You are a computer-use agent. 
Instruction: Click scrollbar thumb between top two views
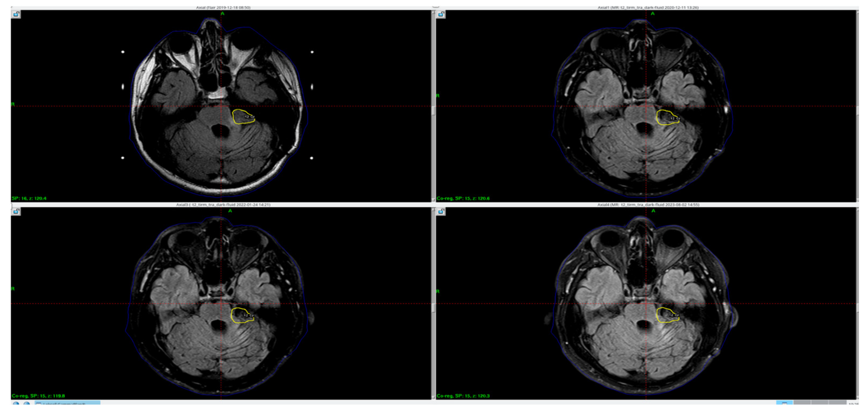coord(433,111)
